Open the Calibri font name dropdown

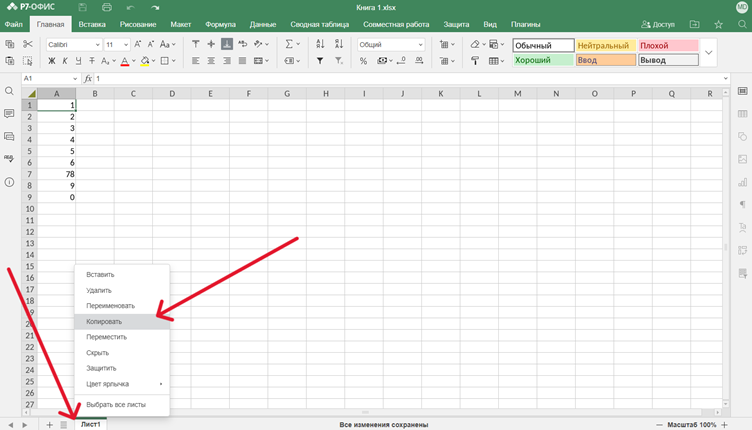tap(73, 44)
